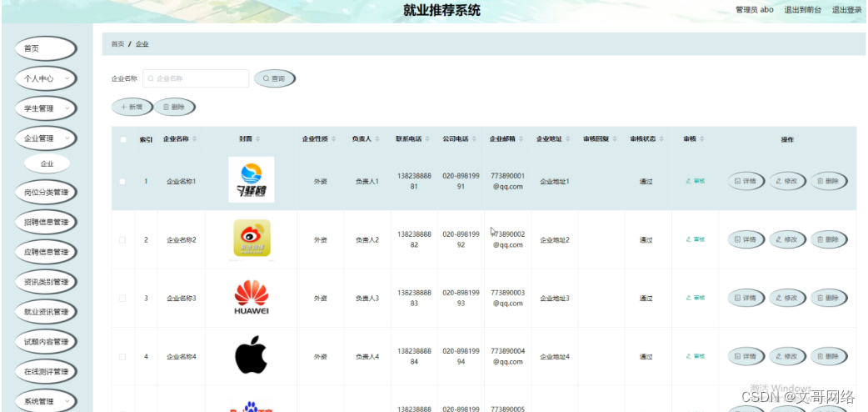868x412 pixels.
Task: Toggle the select-all checkbox in table header
Action: (123, 140)
